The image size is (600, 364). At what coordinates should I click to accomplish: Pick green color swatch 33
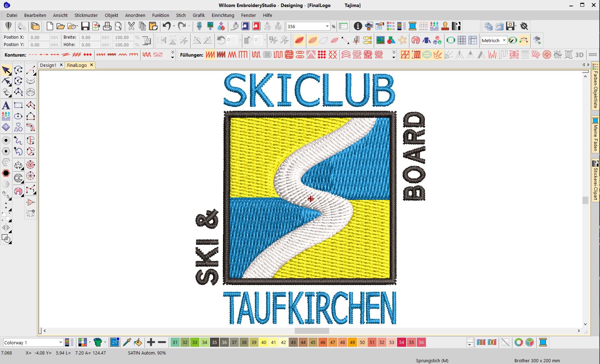click(x=195, y=342)
